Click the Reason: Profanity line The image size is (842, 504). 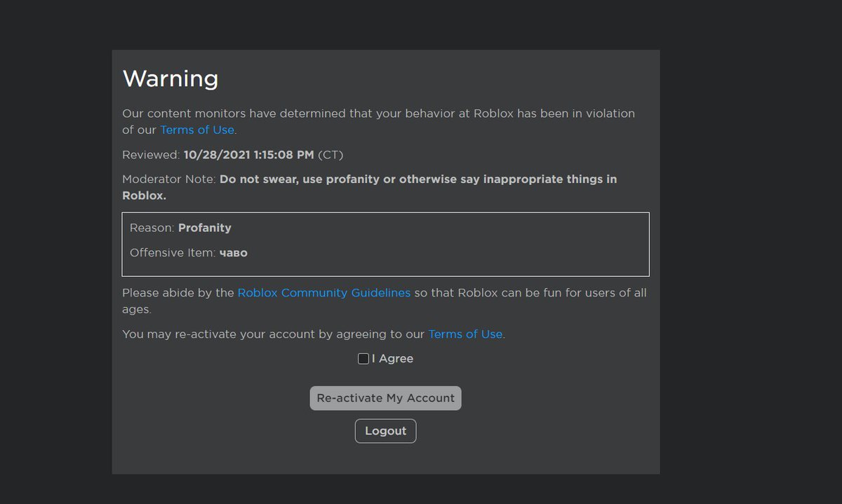180,228
